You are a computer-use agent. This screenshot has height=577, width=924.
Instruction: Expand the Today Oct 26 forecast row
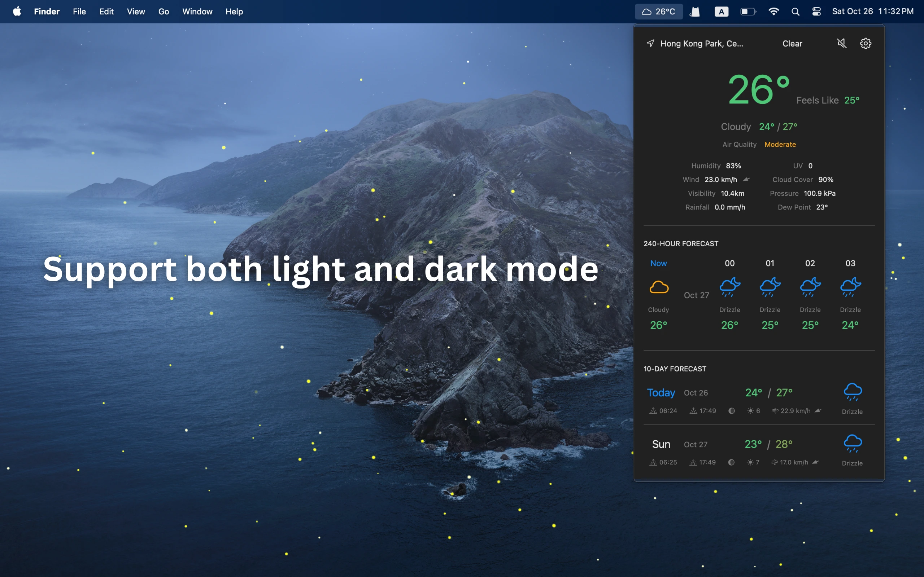661,393
